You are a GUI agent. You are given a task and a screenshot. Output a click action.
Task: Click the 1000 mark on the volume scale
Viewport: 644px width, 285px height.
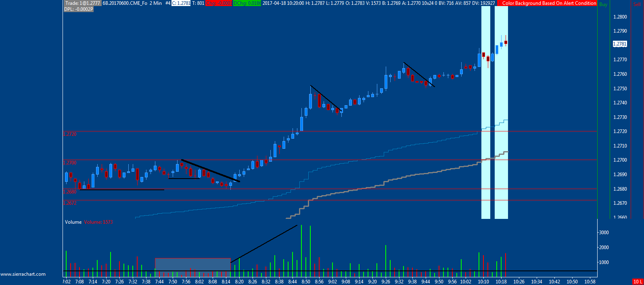click(x=604, y=262)
